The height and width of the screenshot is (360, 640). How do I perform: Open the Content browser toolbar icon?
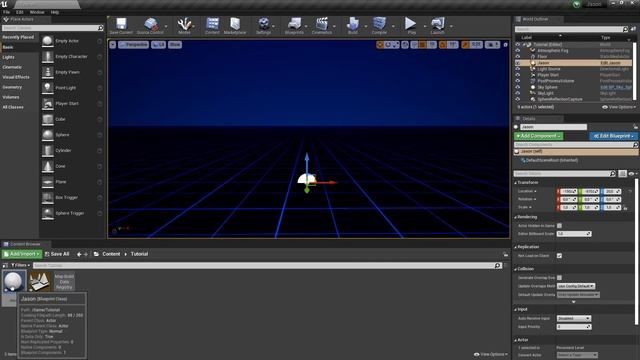point(212,25)
